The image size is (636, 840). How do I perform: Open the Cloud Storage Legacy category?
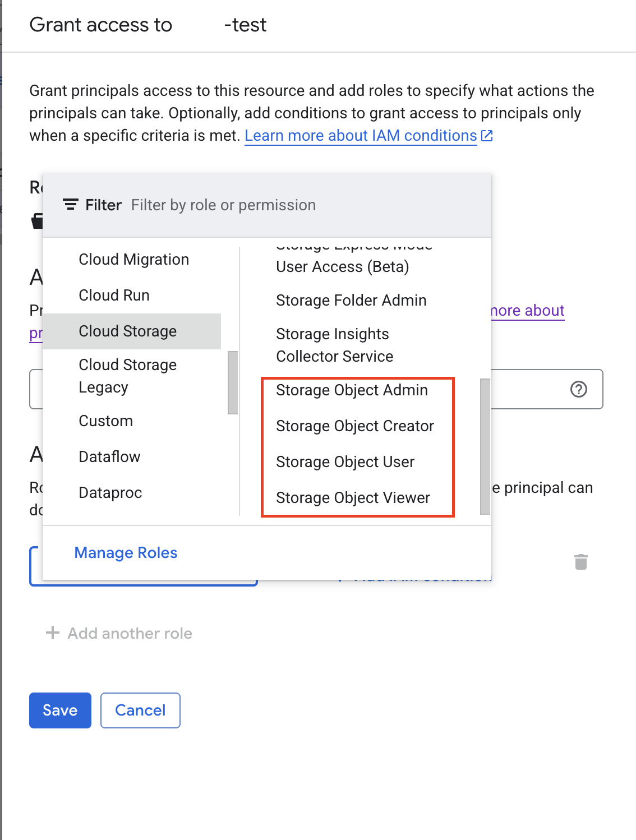pos(127,376)
